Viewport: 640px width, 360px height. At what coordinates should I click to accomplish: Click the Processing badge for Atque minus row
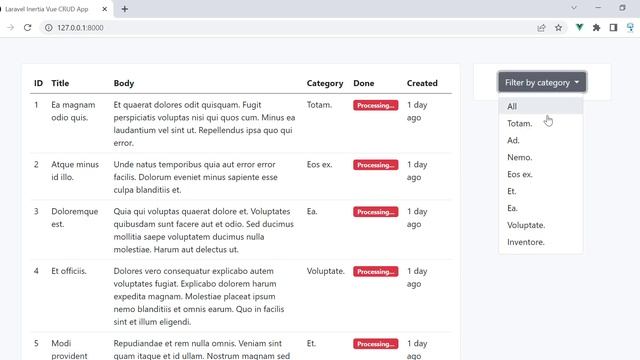376,165
